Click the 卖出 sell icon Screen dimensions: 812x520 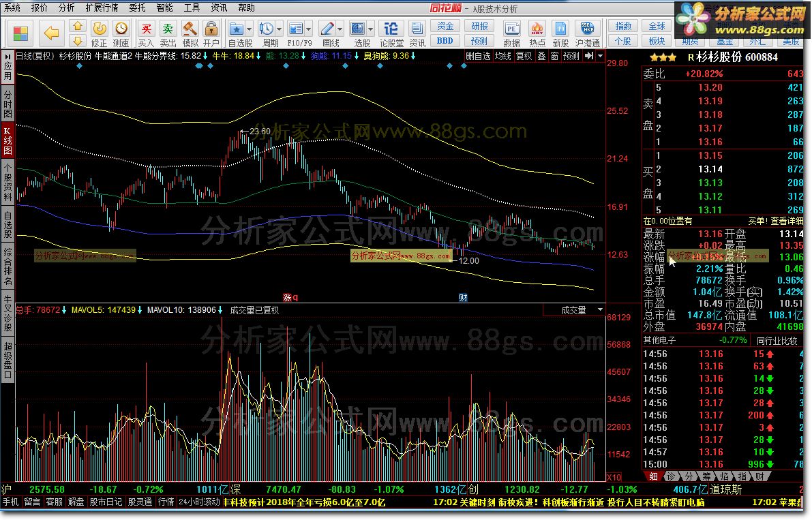pyautogui.click(x=168, y=33)
